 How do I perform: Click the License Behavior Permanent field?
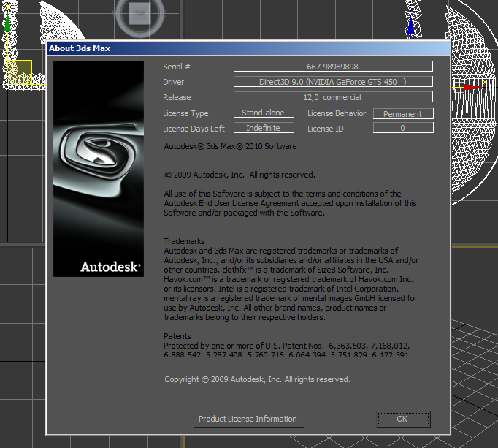click(403, 114)
